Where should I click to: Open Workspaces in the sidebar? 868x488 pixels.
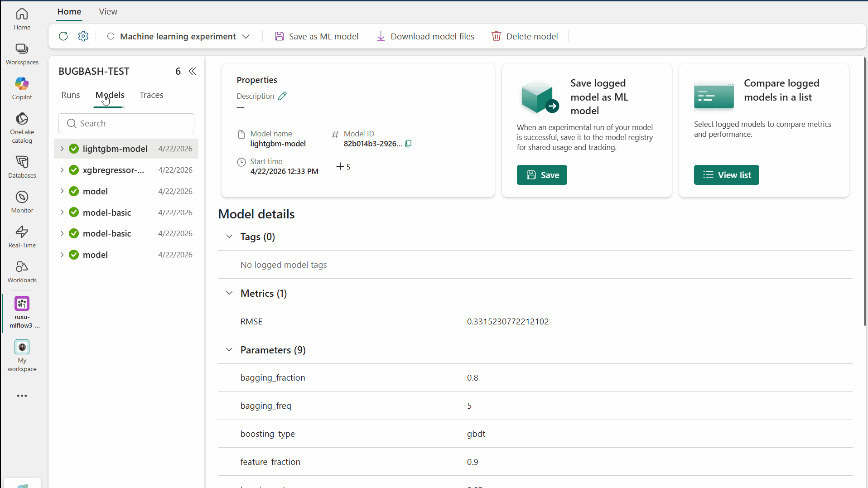coord(22,54)
